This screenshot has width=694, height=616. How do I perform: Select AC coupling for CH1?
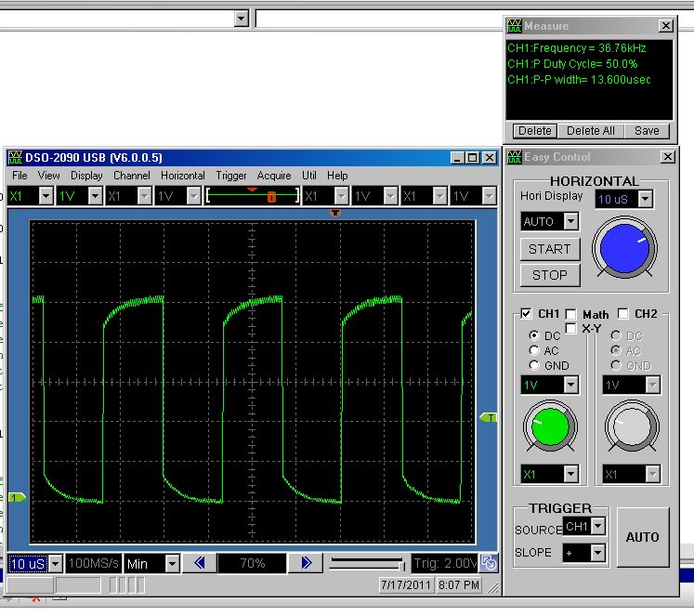[534, 350]
